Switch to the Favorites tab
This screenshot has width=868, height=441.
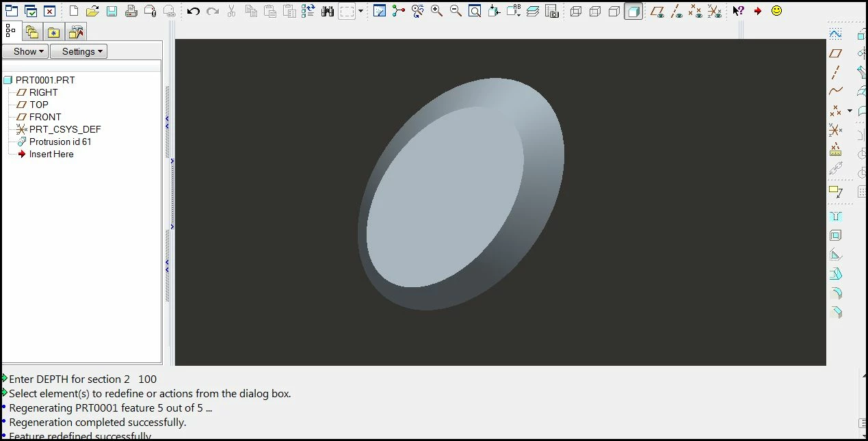[53, 31]
